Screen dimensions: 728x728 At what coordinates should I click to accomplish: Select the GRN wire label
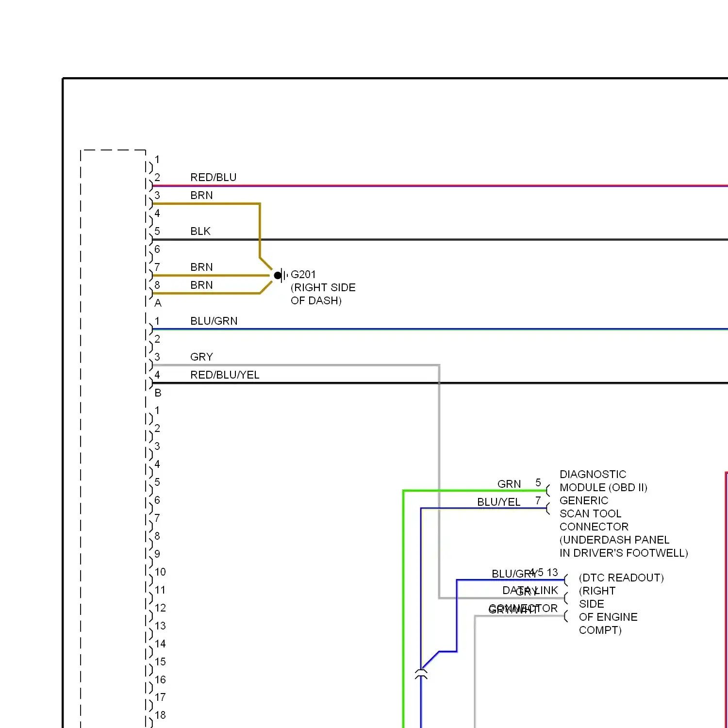(x=509, y=484)
